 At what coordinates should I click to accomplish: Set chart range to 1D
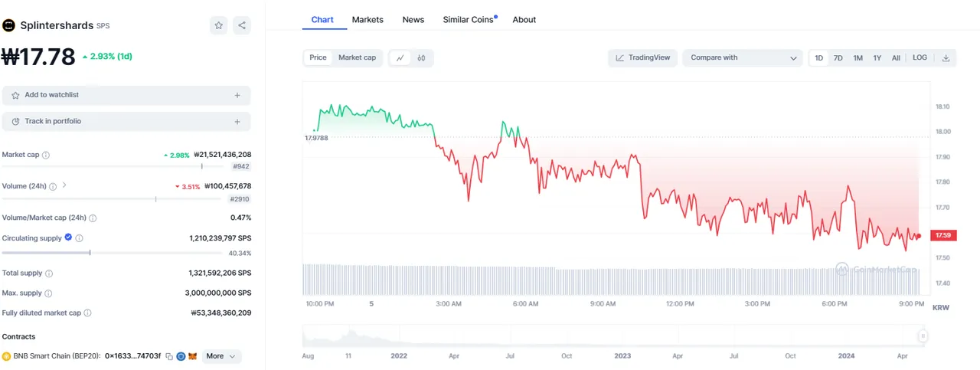(819, 57)
